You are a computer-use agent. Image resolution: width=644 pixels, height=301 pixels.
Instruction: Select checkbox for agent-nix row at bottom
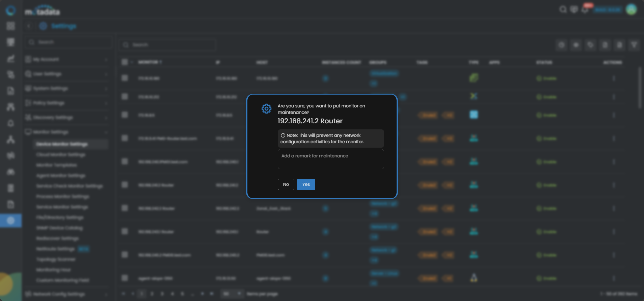(x=125, y=278)
